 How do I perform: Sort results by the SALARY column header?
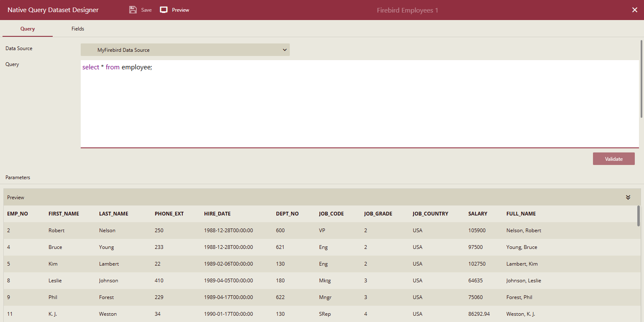pyautogui.click(x=478, y=213)
